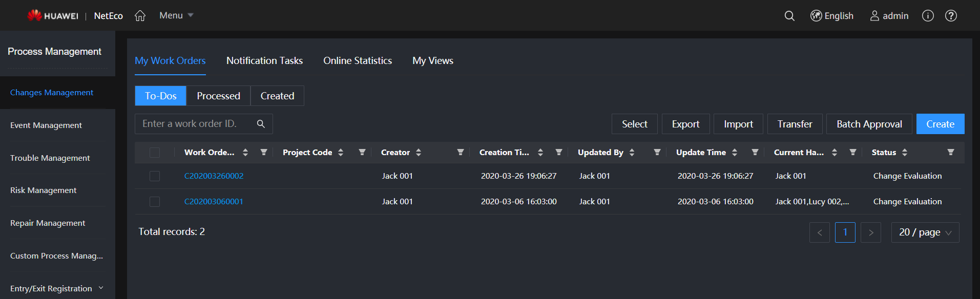
Task: Click the Batch Approval button
Action: (x=869, y=124)
